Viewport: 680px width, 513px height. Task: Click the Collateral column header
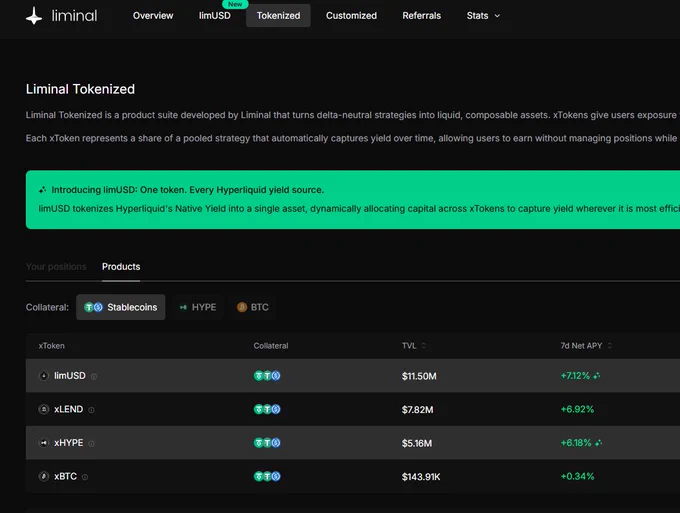271,346
